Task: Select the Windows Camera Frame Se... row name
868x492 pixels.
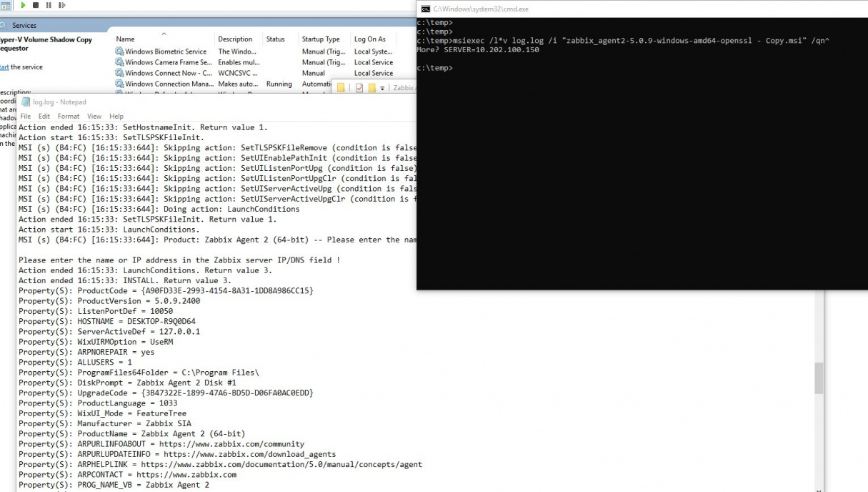Action: (169, 62)
